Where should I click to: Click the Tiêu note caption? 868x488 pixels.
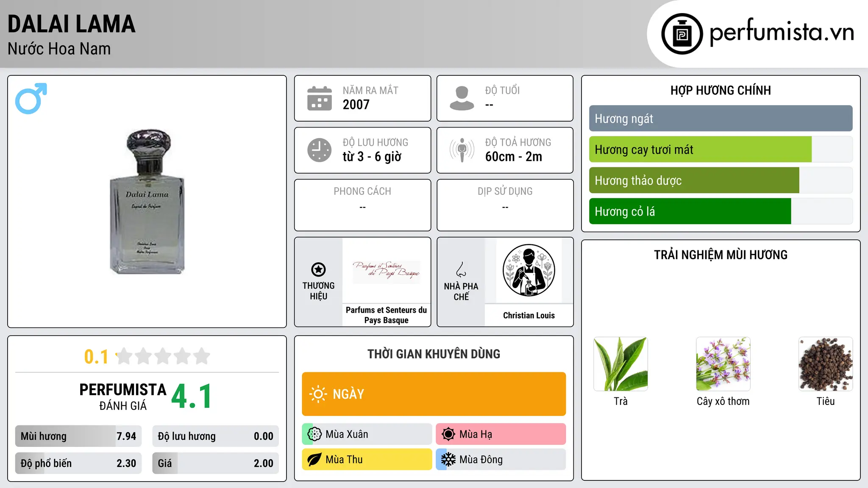pos(826,401)
